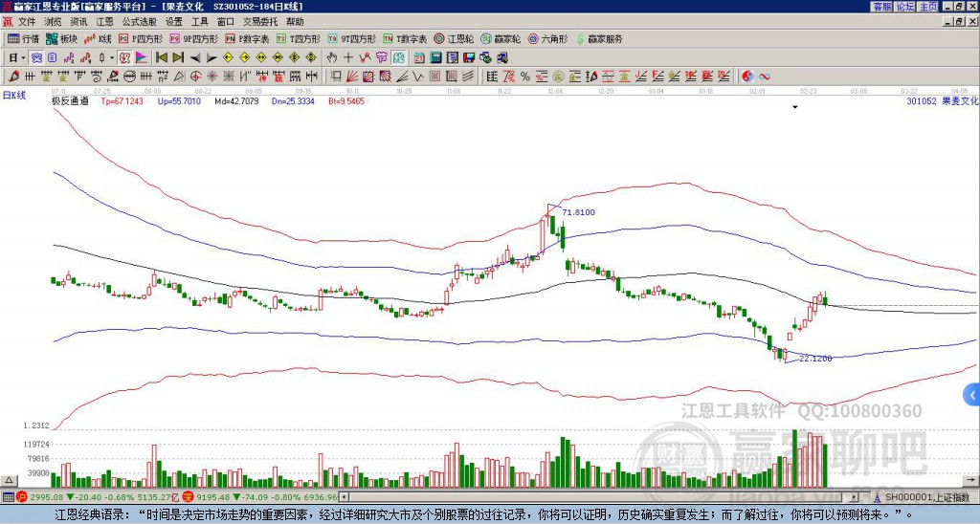Open the 六角形 hexagon tool
Viewport: 980px width, 524px height.
coord(548,38)
